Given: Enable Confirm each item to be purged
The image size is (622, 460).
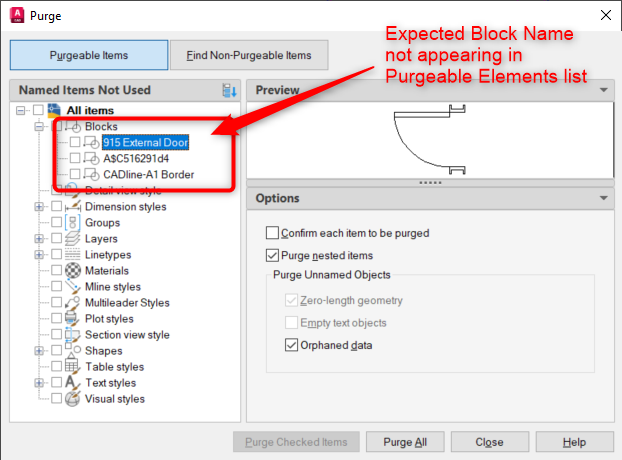Looking at the screenshot, I should 273,233.
